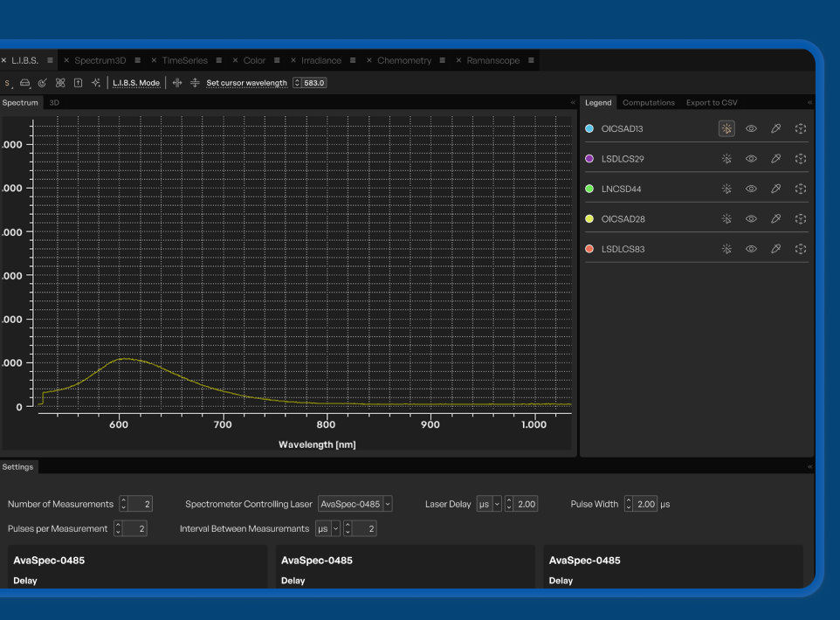Hide the OICSAD28 spectrum with its eye icon
This screenshot has width=840, height=620.
pos(751,218)
